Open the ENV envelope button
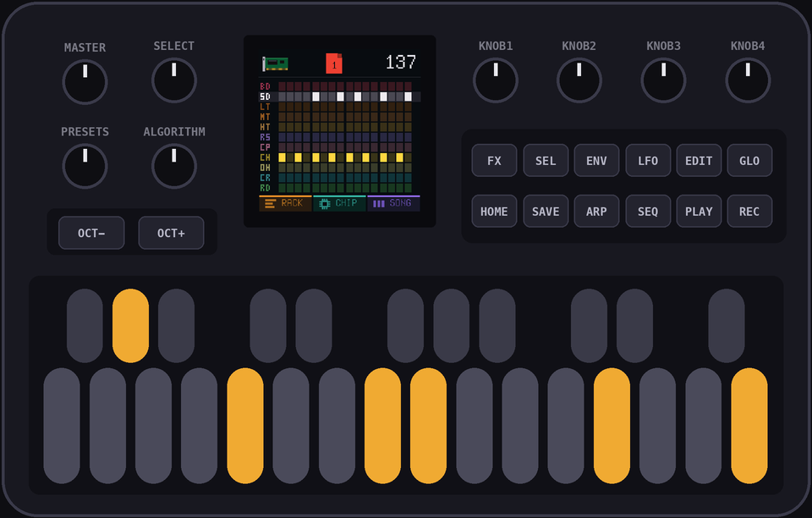 pyautogui.click(x=596, y=161)
